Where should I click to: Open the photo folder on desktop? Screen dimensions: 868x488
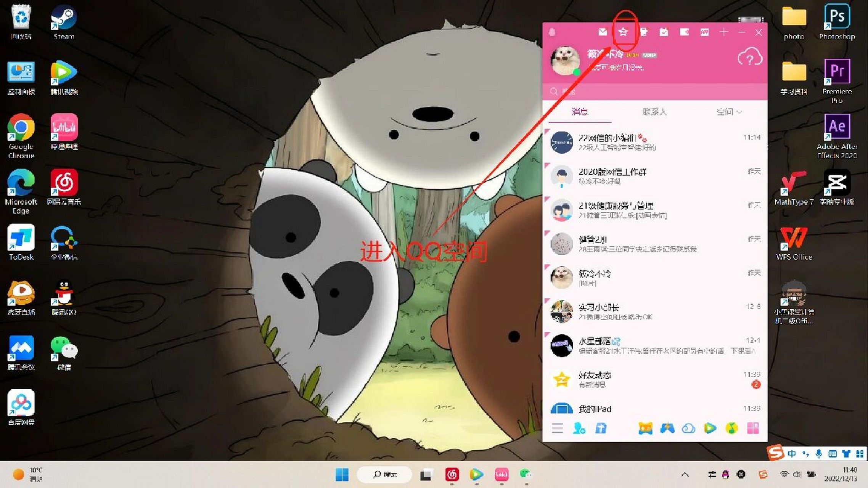point(794,23)
